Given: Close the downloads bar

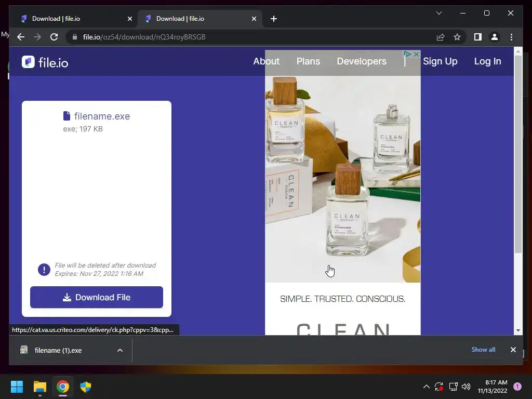Looking at the screenshot, I should (513, 350).
